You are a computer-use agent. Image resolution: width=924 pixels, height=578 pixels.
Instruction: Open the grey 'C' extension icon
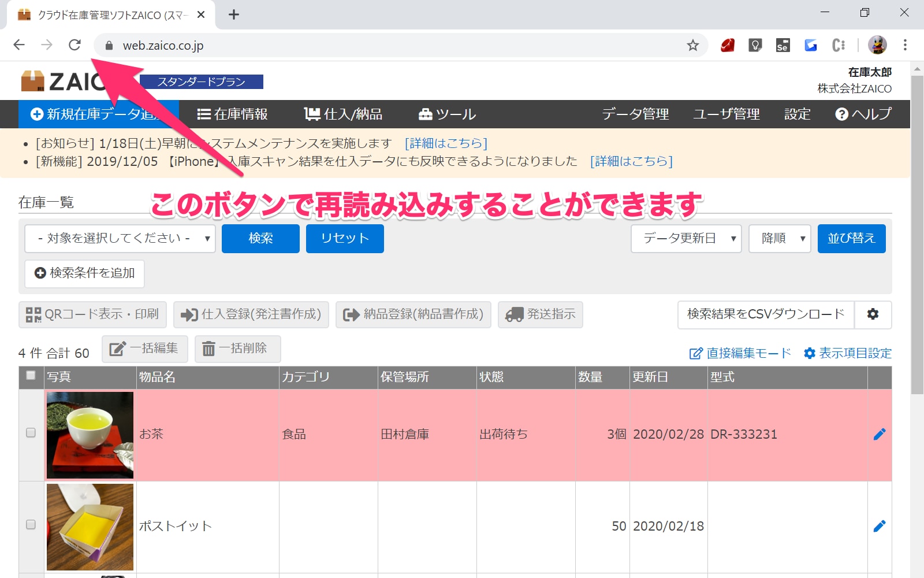click(839, 45)
